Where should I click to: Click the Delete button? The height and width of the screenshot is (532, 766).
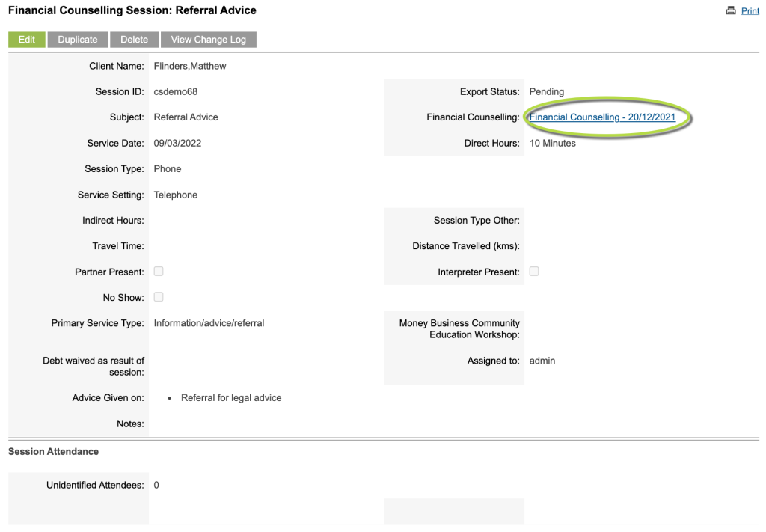(x=135, y=40)
